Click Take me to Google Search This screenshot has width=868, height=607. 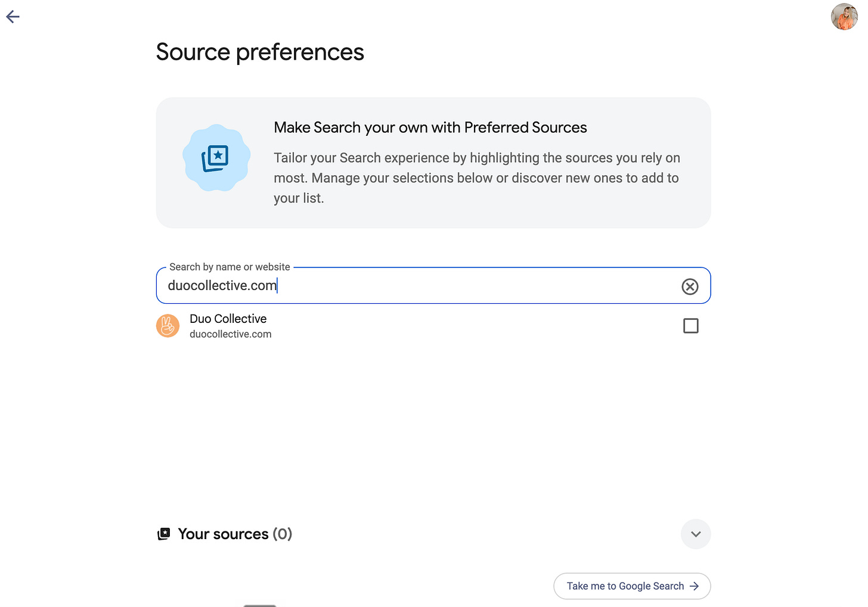[632, 586]
